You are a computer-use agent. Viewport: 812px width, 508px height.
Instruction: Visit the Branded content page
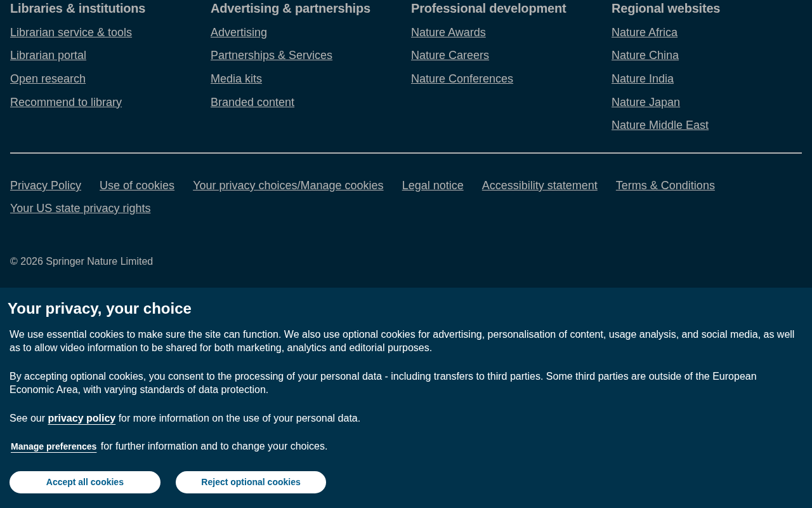(x=252, y=102)
